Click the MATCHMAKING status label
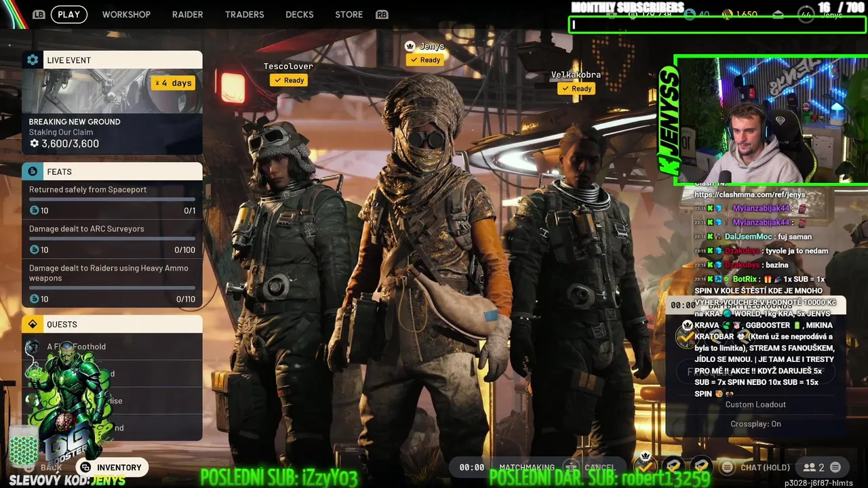The height and width of the screenshot is (488, 868). pos(527,467)
